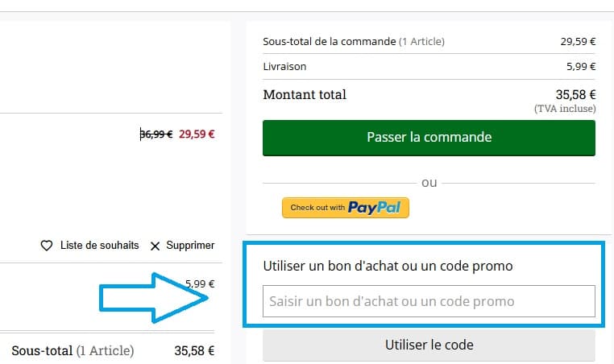
Task: Click the bold Sous-total (1 Article) label
Action: coord(73,351)
